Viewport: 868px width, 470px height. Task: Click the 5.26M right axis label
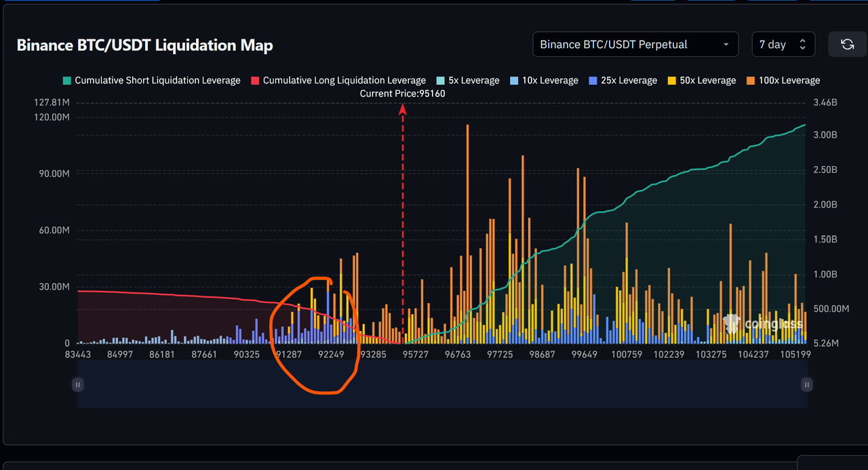coord(826,344)
